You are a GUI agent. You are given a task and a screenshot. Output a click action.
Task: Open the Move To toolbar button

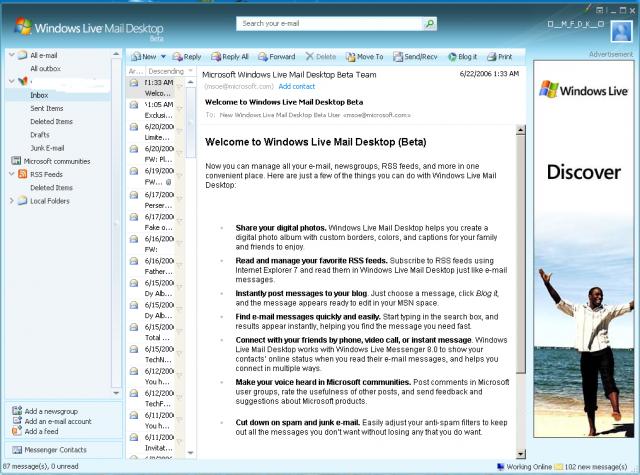[364, 57]
